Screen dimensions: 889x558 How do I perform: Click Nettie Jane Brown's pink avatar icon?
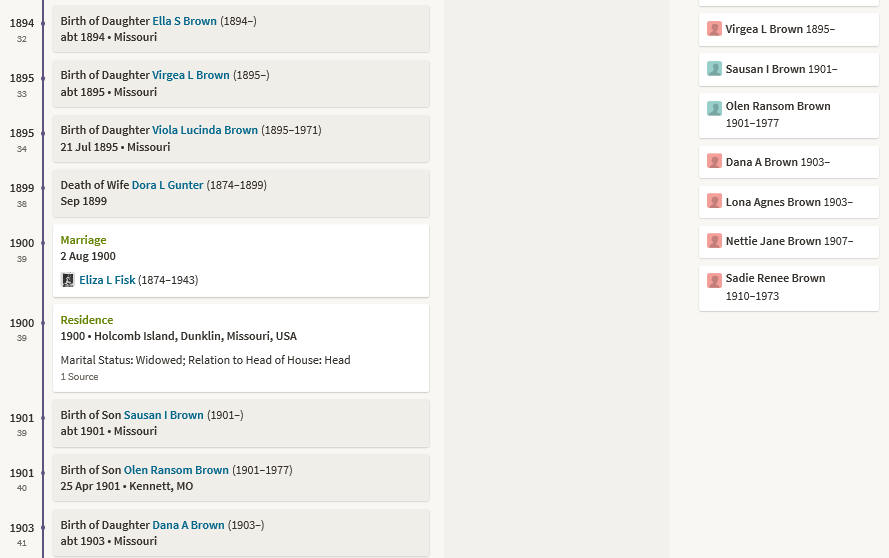tap(714, 240)
